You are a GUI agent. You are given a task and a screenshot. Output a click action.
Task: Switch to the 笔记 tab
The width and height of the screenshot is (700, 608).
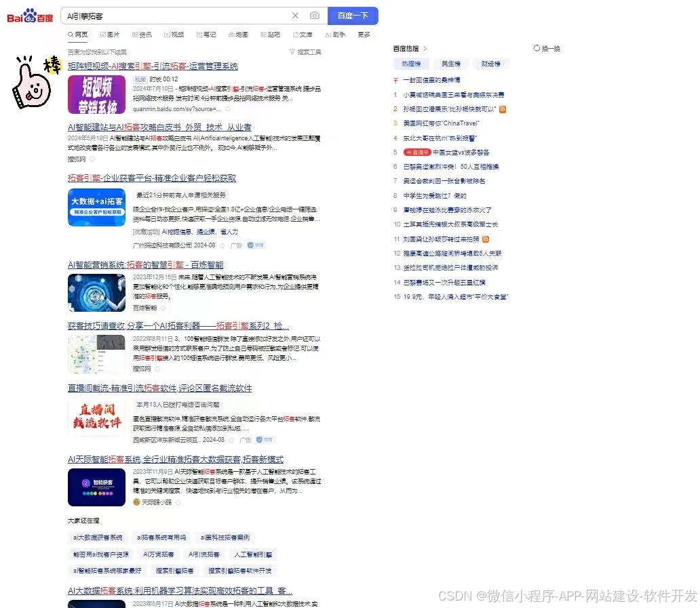pos(206,35)
